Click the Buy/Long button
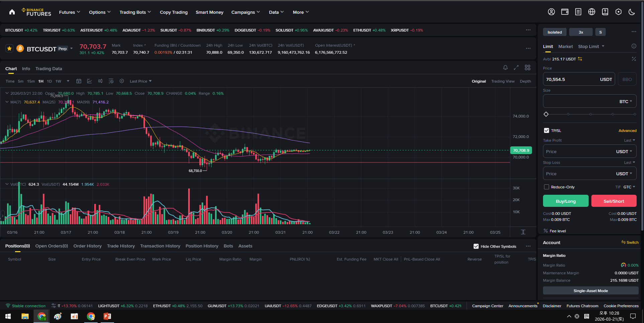 click(566, 201)
